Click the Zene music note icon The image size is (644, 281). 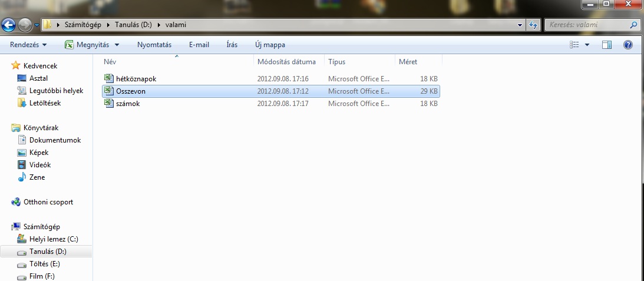coord(22,177)
